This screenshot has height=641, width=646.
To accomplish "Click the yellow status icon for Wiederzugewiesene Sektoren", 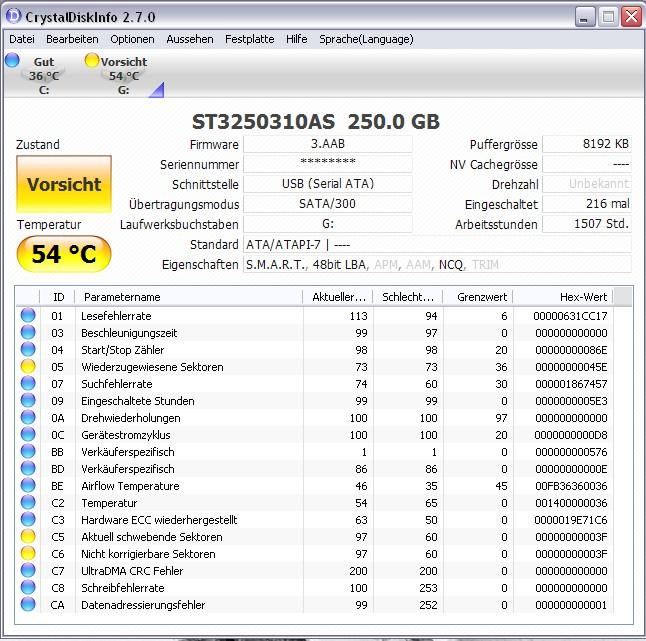I will pos(28,366).
